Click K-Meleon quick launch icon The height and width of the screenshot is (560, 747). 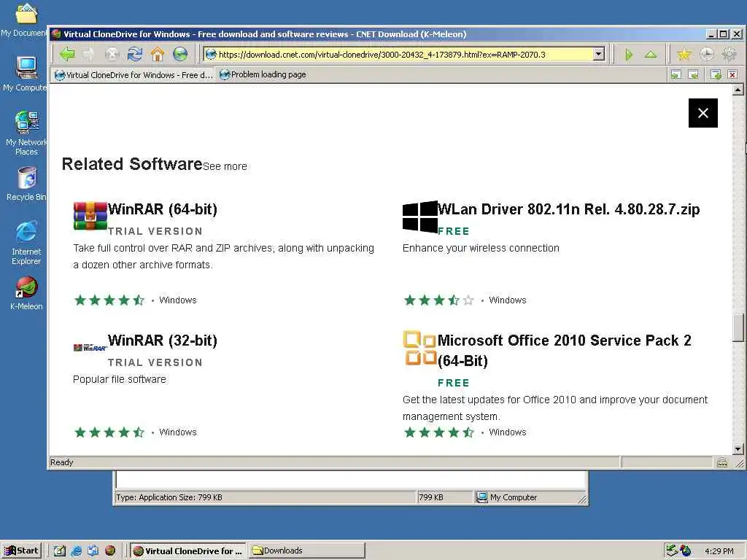pos(109,551)
